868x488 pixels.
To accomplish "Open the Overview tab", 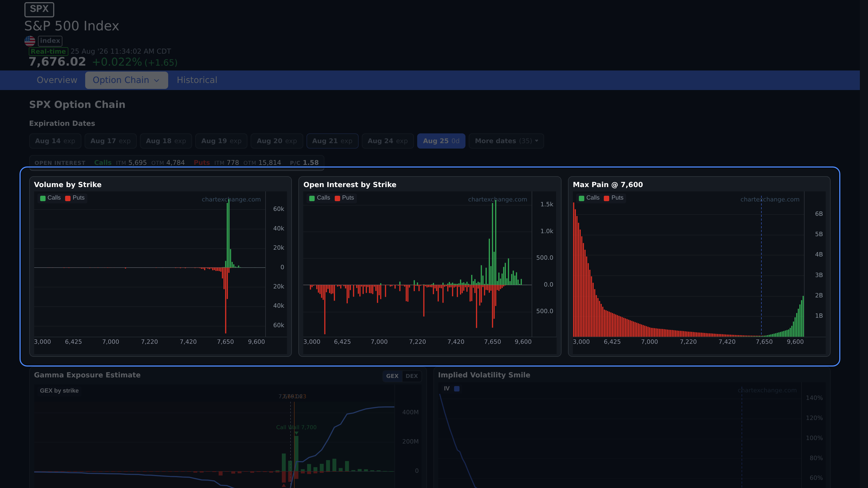I will pyautogui.click(x=57, y=80).
